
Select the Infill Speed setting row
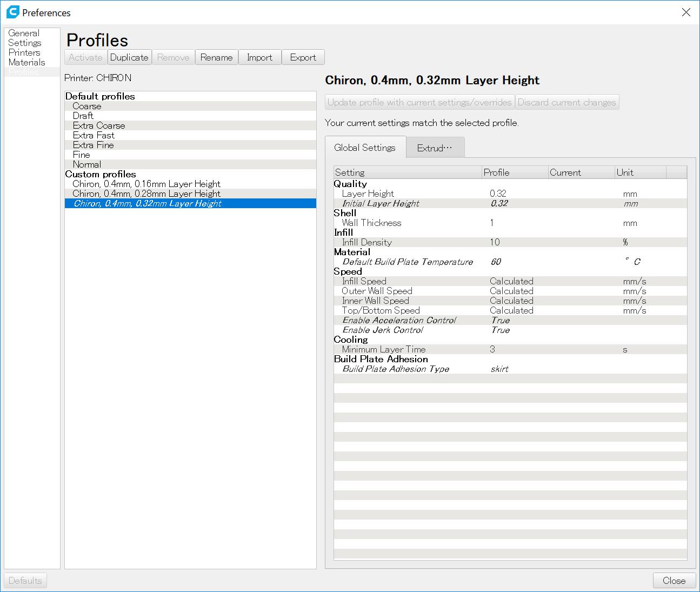click(510, 281)
